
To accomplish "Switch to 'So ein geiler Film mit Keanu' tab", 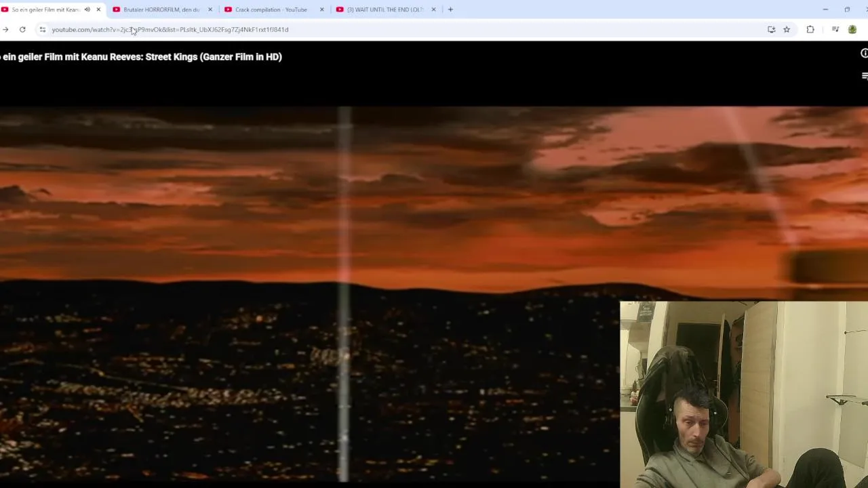I will tap(45, 9).
